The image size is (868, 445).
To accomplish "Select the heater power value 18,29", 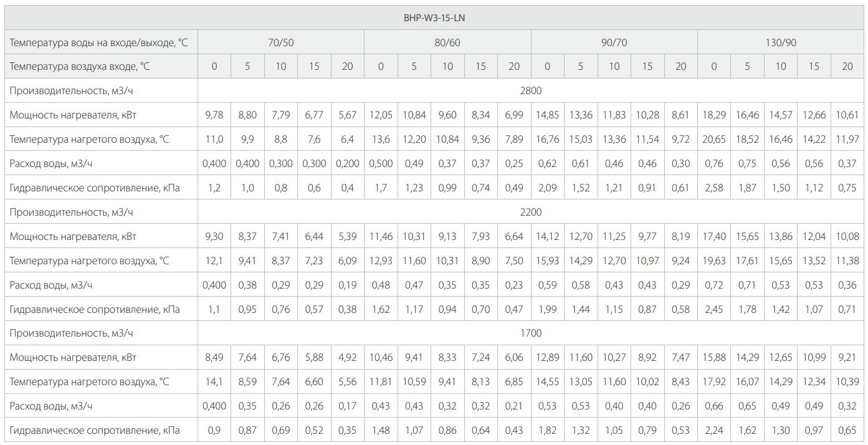I will click(x=714, y=115).
